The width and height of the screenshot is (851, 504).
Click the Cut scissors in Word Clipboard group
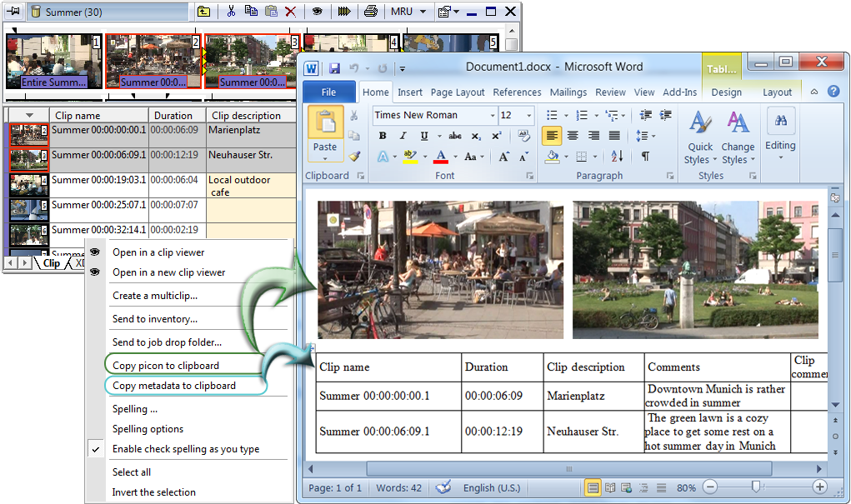pos(354,115)
